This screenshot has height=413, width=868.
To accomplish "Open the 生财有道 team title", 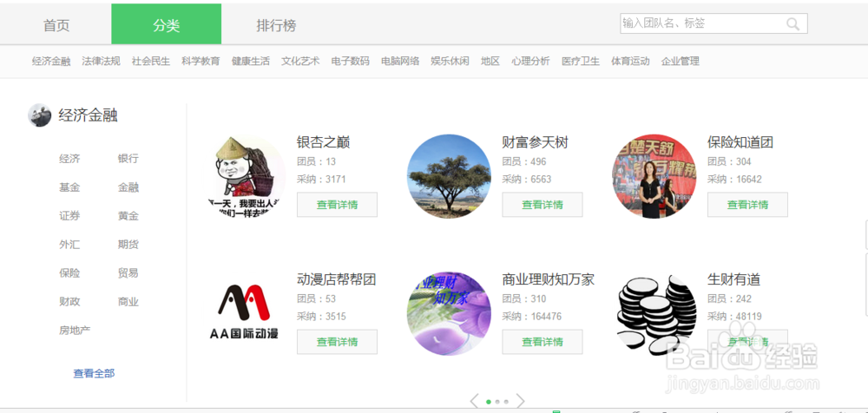I will click(734, 279).
